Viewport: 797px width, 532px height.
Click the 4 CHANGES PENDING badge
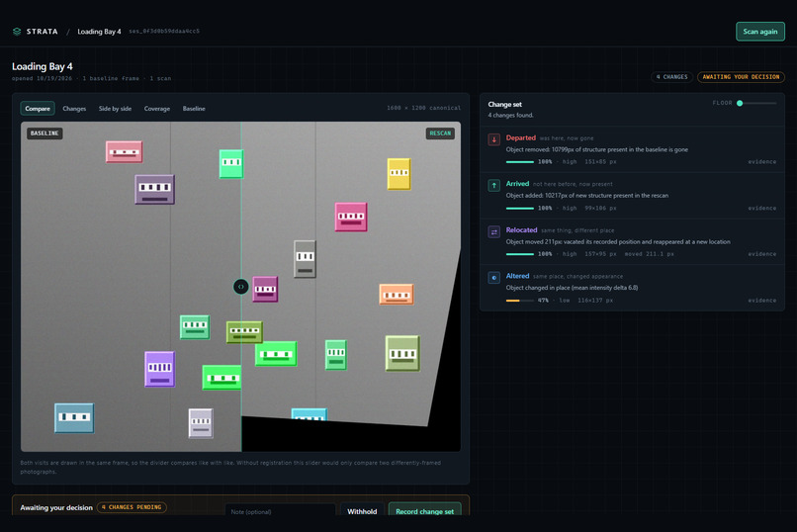pos(132,507)
